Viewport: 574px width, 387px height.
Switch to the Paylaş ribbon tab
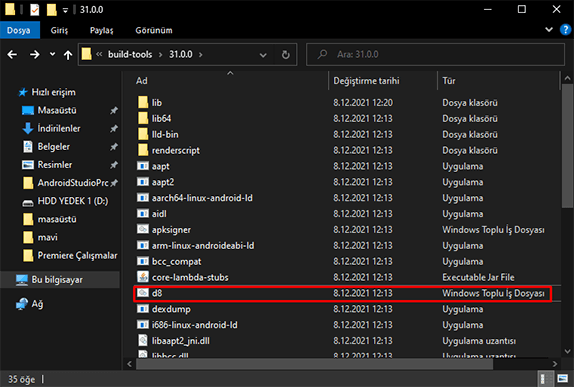101,30
